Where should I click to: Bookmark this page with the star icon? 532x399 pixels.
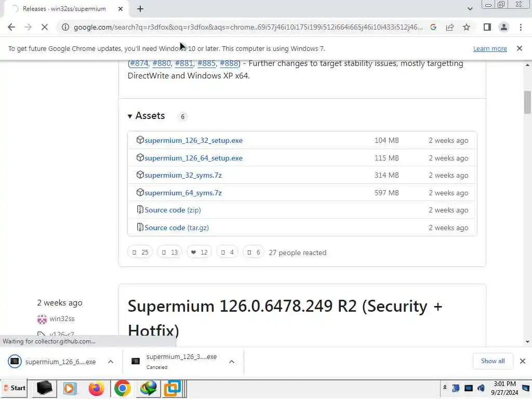pos(467,27)
